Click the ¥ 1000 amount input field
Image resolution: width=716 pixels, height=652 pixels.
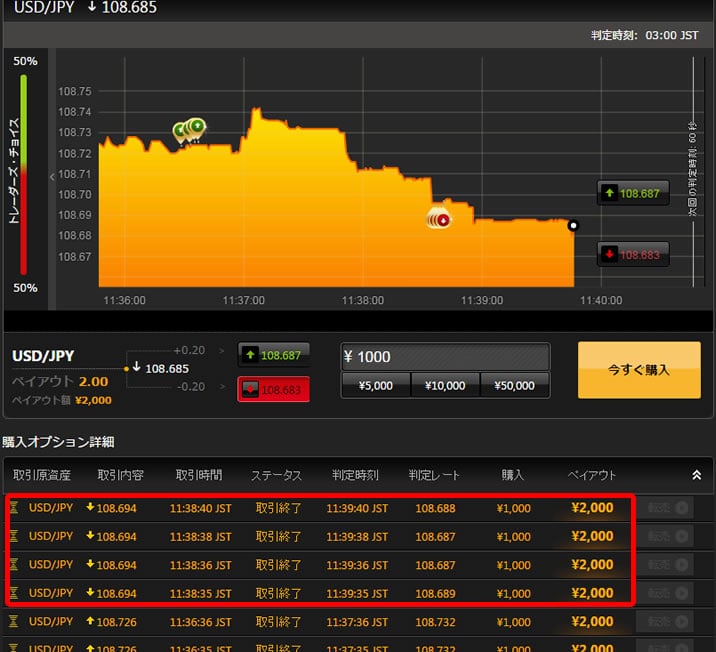tap(445, 357)
